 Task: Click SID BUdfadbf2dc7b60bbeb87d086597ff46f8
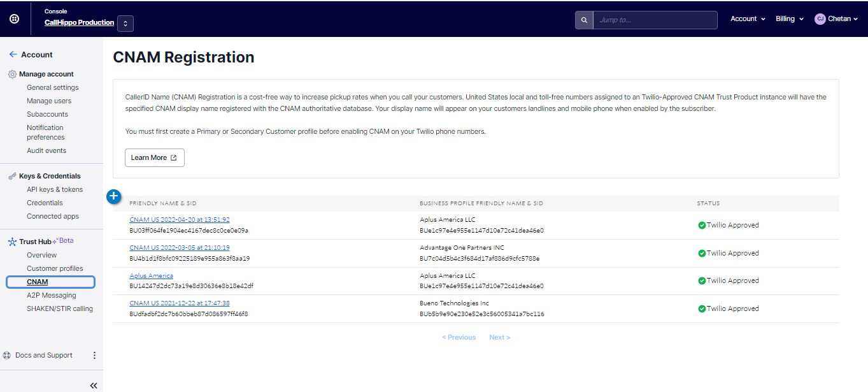pyautogui.click(x=189, y=314)
